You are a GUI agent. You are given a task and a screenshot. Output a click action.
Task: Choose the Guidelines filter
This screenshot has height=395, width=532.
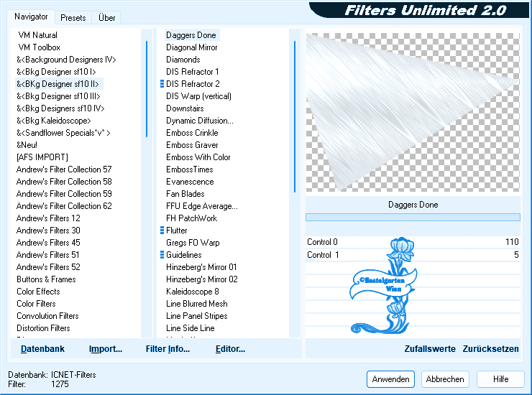183,255
